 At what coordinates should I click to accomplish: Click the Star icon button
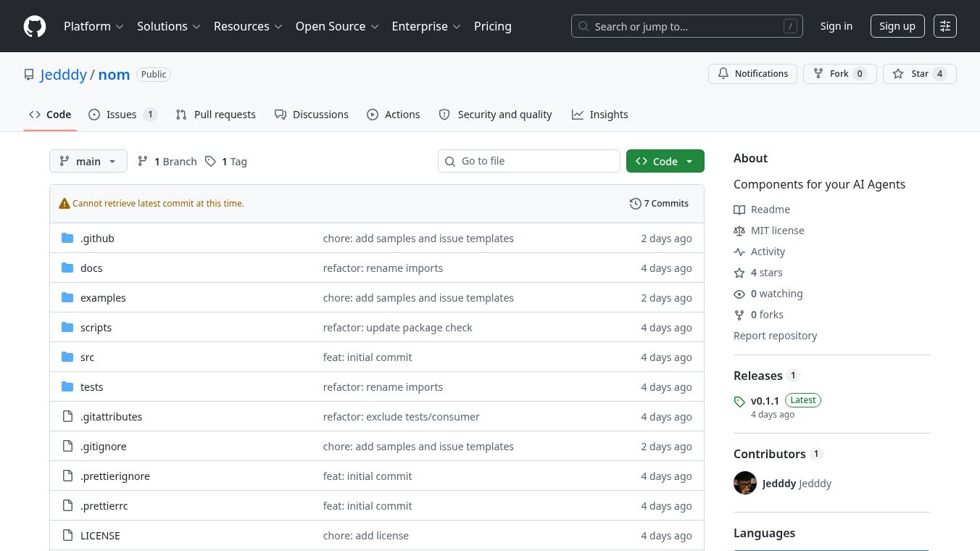(x=898, y=74)
